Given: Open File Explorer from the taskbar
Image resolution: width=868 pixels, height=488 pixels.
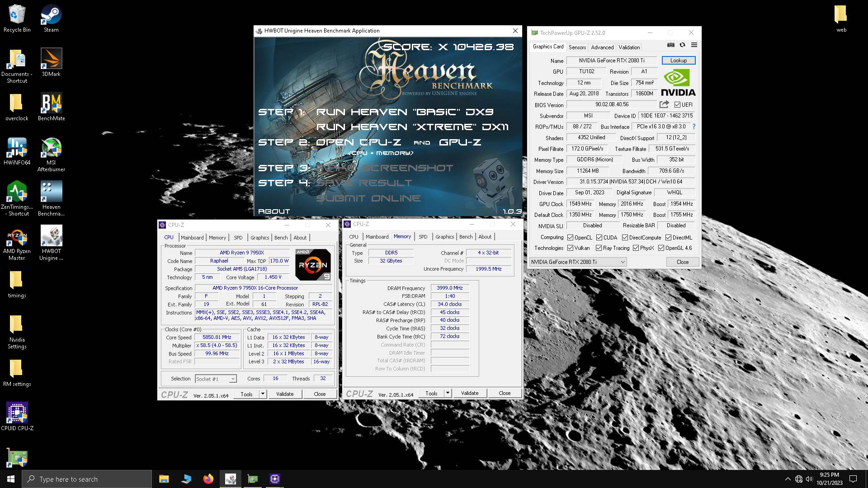Looking at the screenshot, I should 164,479.
